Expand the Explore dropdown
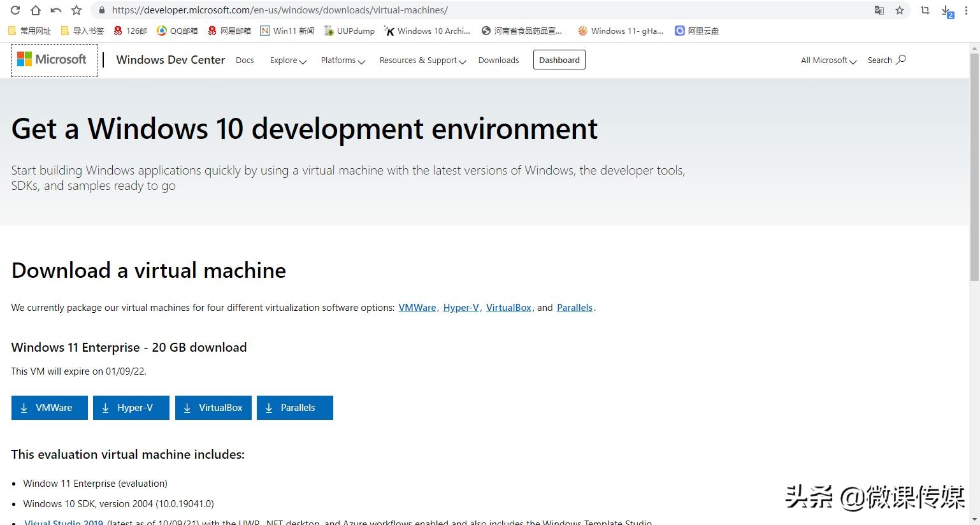This screenshot has width=980, height=525. coord(288,61)
